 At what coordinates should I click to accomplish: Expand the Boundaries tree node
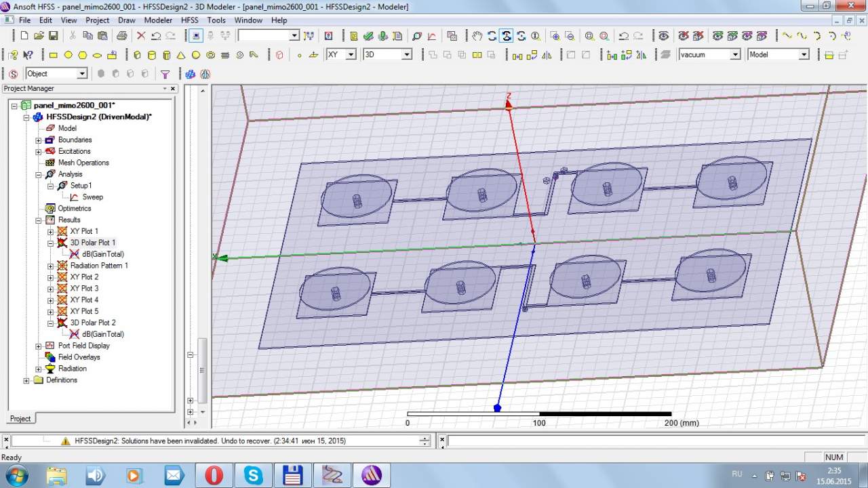39,140
